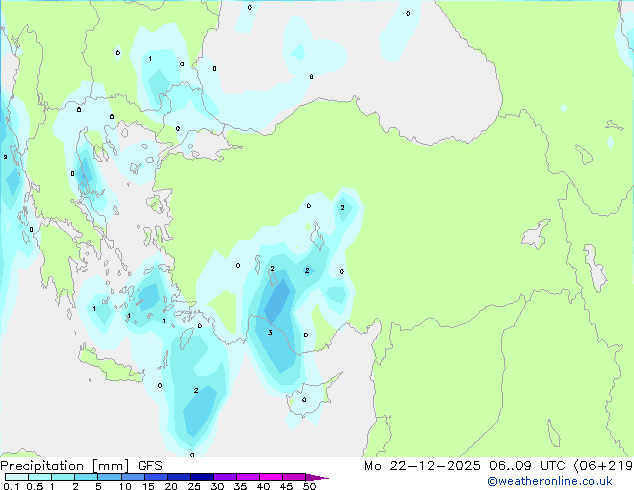Select the 40–45 mm magenta legend swatch
This screenshot has width=634, height=490.
[271, 477]
